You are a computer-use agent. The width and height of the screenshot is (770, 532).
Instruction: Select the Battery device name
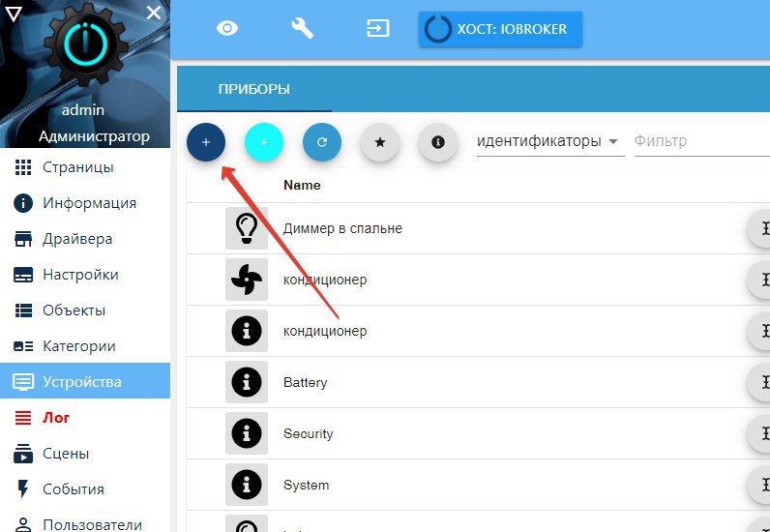(x=305, y=382)
